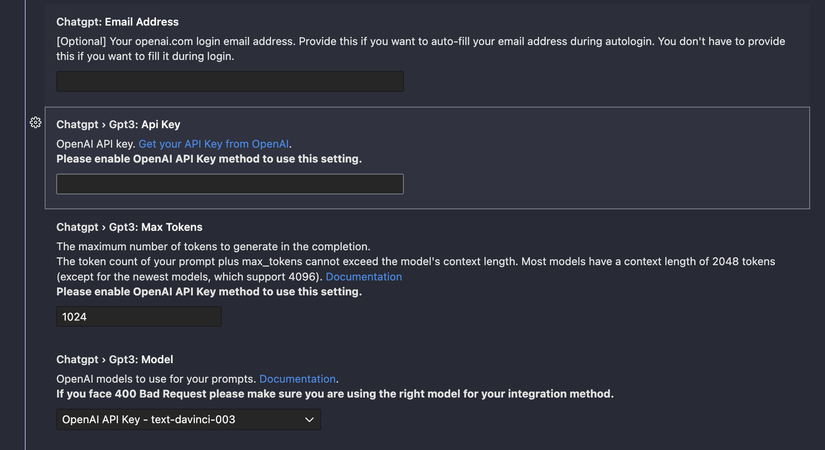This screenshot has width=825, height=450.
Task: Click the Max Tokens context length description
Action: point(415,261)
